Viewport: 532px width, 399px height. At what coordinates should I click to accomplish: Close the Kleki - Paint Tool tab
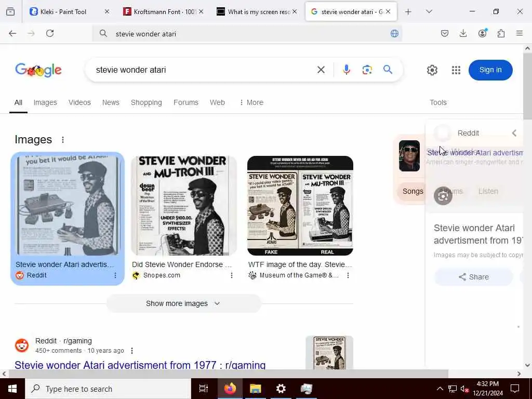[x=107, y=11]
